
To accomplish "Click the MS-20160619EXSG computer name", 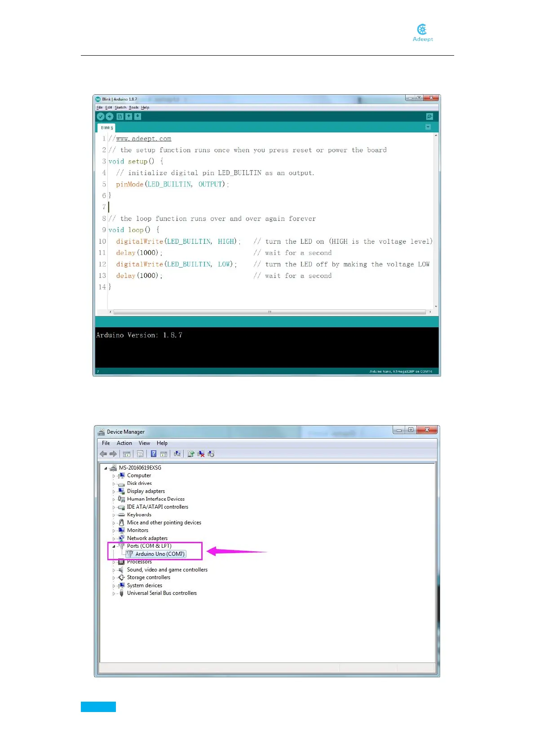I will 140,468.
